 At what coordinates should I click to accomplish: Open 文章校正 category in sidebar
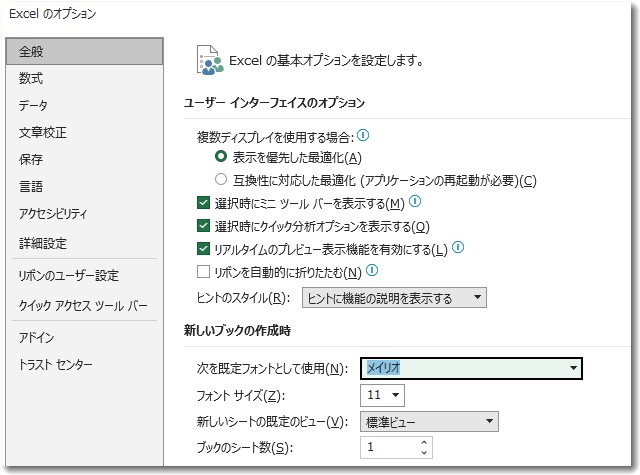pyautogui.click(x=84, y=132)
